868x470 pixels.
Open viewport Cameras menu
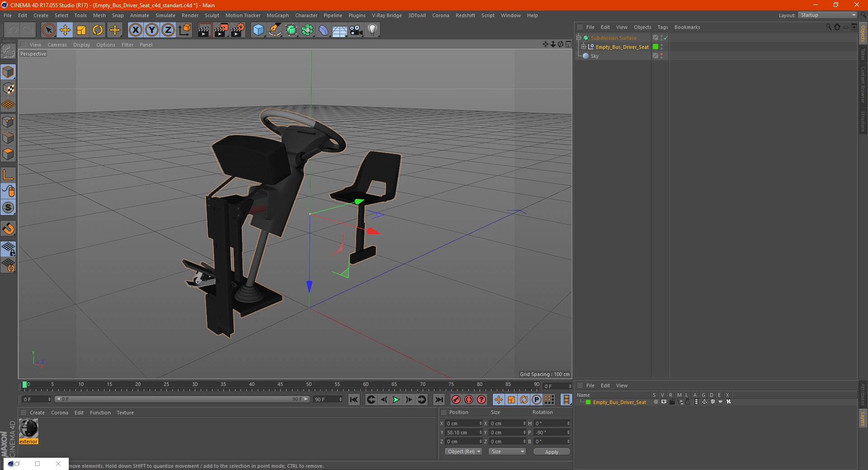[57, 45]
